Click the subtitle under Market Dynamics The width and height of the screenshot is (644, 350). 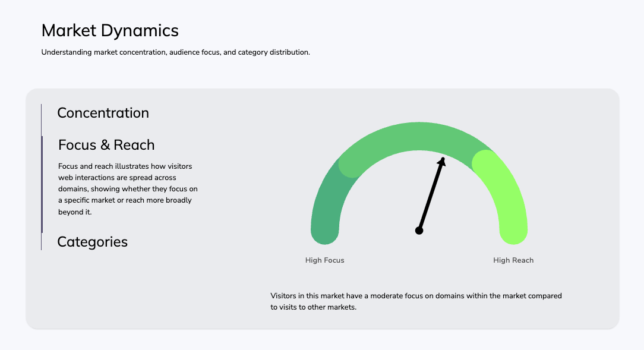[175, 52]
